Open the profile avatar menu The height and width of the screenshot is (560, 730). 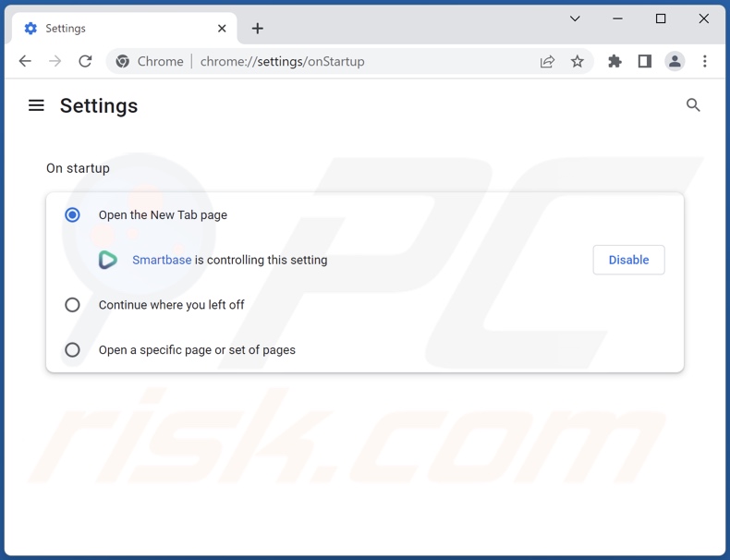pyautogui.click(x=675, y=61)
